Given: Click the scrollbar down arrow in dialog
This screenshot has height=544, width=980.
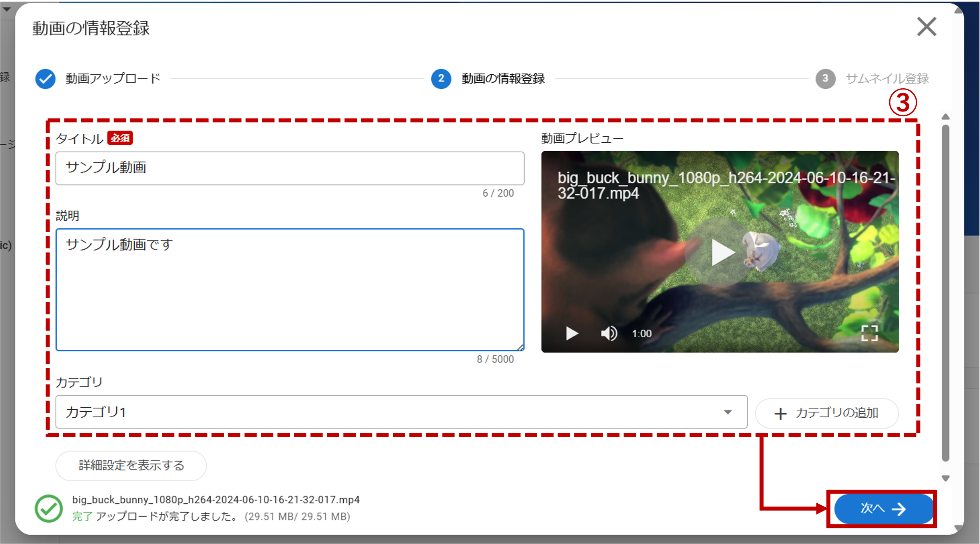Looking at the screenshot, I should click(946, 478).
